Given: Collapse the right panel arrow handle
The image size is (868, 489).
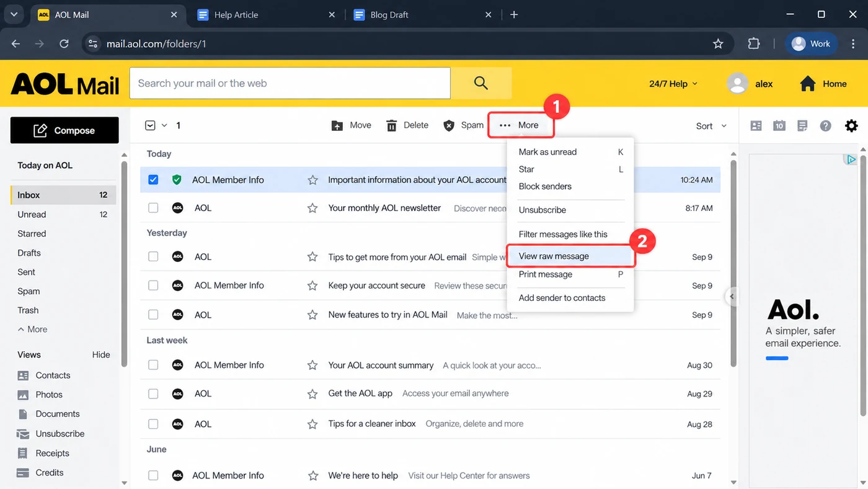Looking at the screenshot, I should (732, 297).
